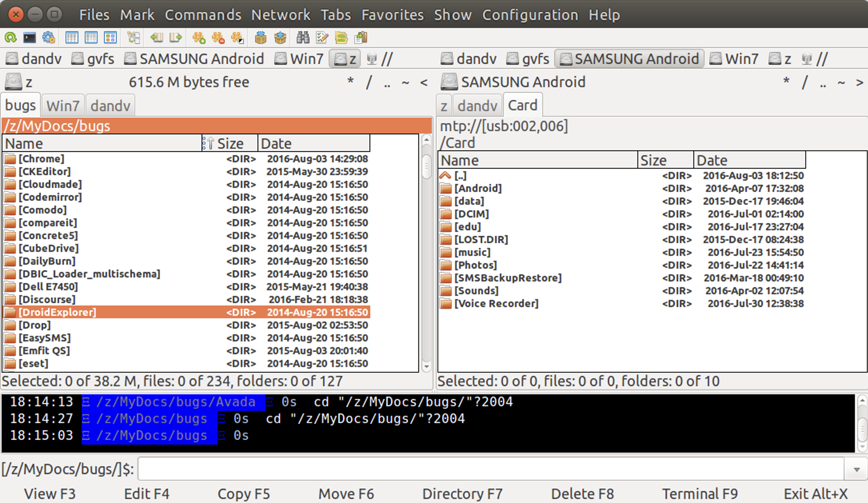Open the options gear icon
Viewport: 868px width, 503px height.
click(x=48, y=37)
